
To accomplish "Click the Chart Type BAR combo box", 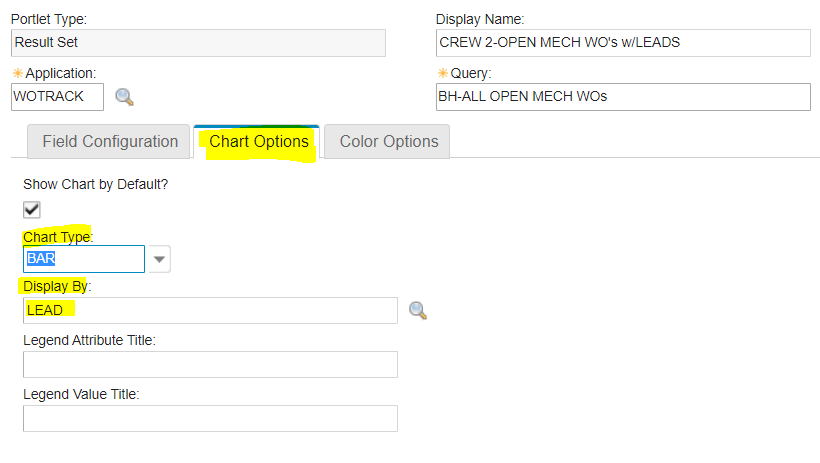I will (85, 259).
